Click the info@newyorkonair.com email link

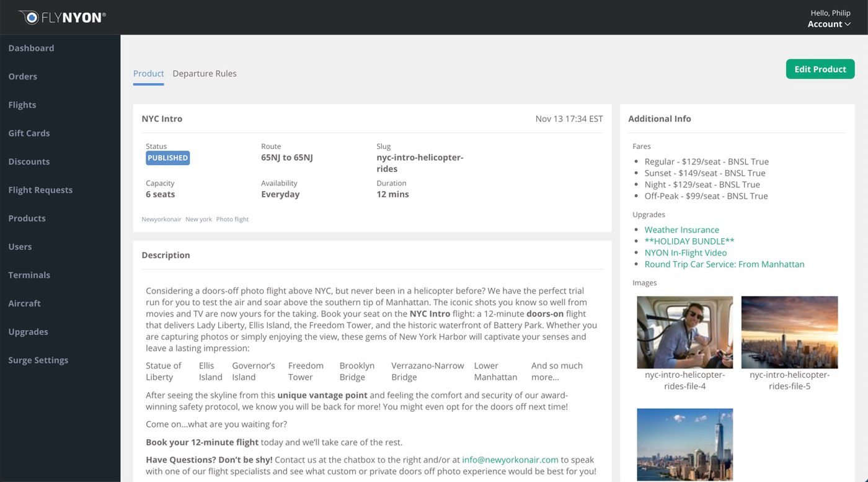pyautogui.click(x=510, y=460)
